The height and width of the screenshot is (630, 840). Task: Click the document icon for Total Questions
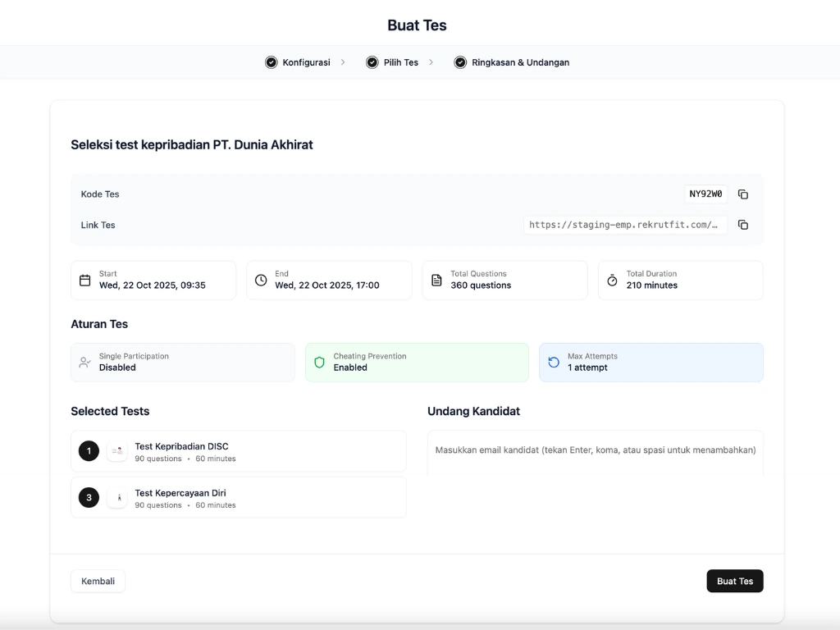pyautogui.click(x=436, y=281)
